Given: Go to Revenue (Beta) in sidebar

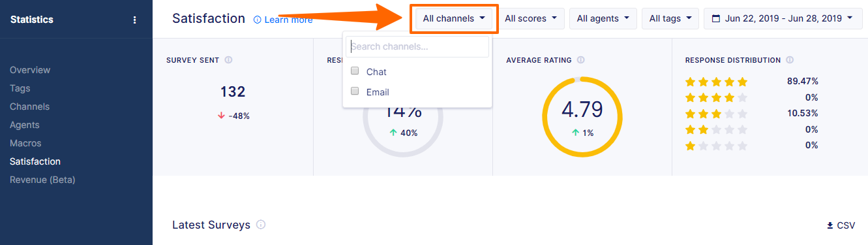Looking at the screenshot, I should pyautogui.click(x=42, y=180).
